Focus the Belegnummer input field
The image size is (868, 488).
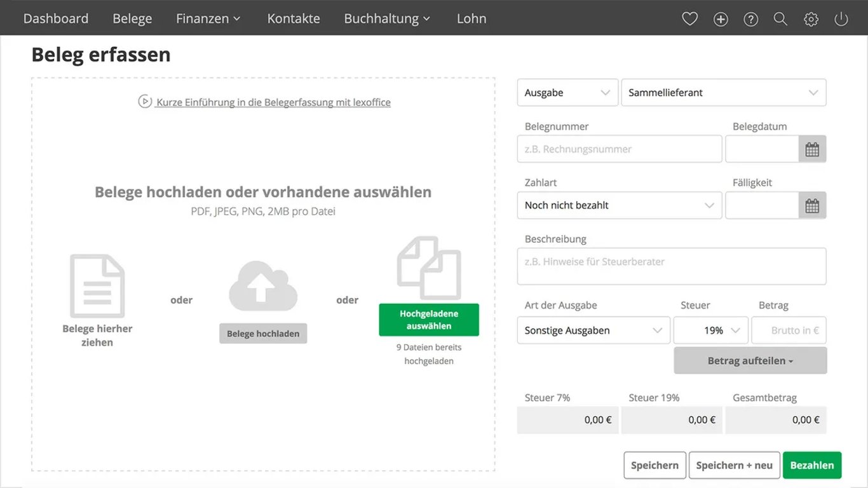point(620,149)
